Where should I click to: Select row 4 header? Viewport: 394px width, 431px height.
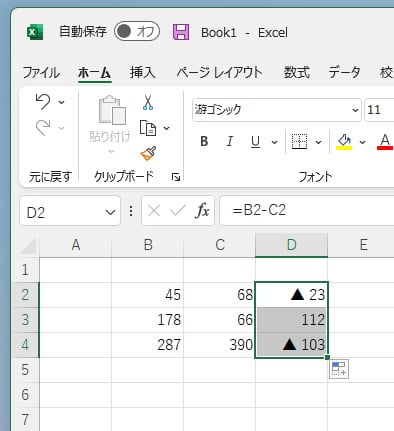[26, 345]
